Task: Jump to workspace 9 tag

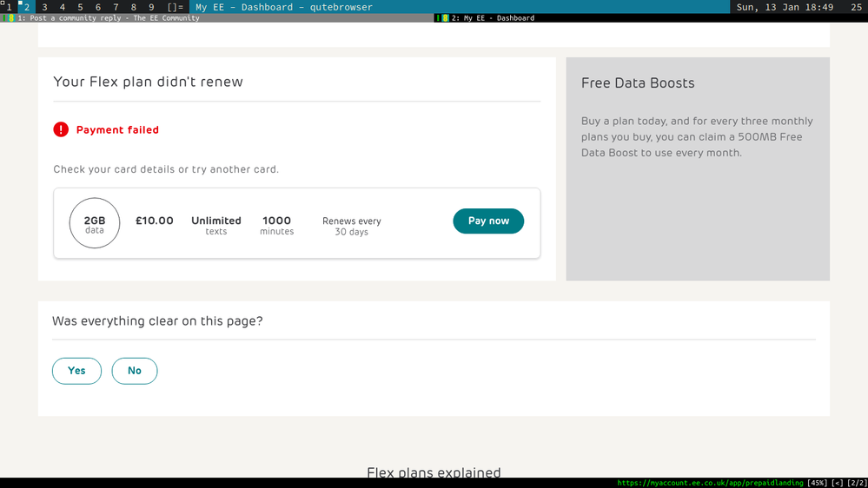Action: pos(151,7)
